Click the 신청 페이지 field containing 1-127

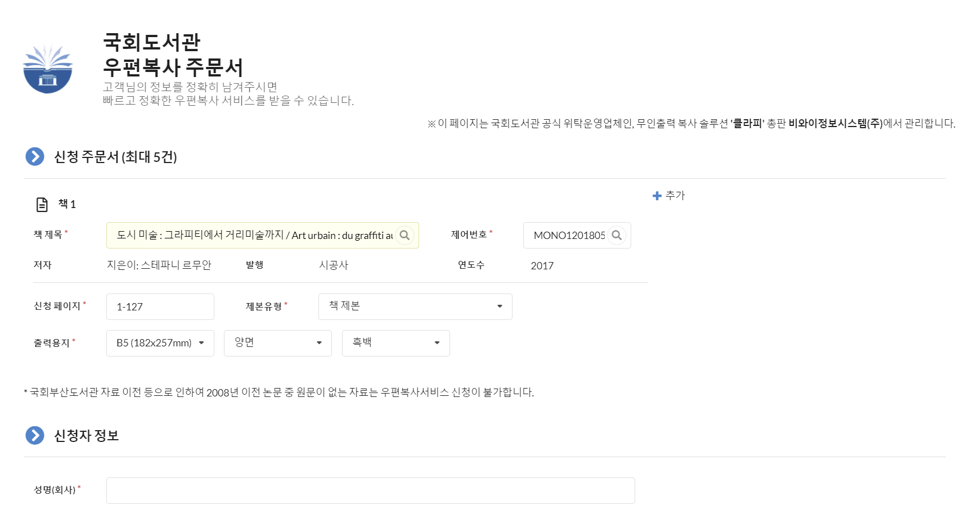tap(160, 306)
